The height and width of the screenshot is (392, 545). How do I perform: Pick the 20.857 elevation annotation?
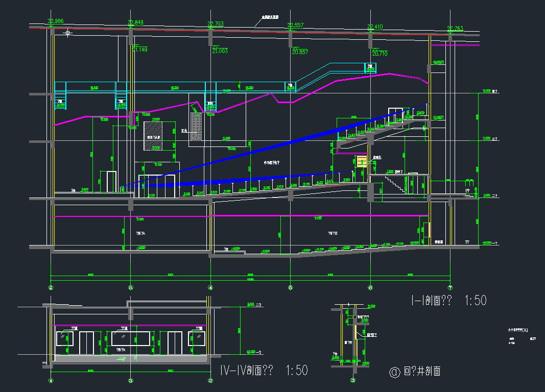click(300, 52)
